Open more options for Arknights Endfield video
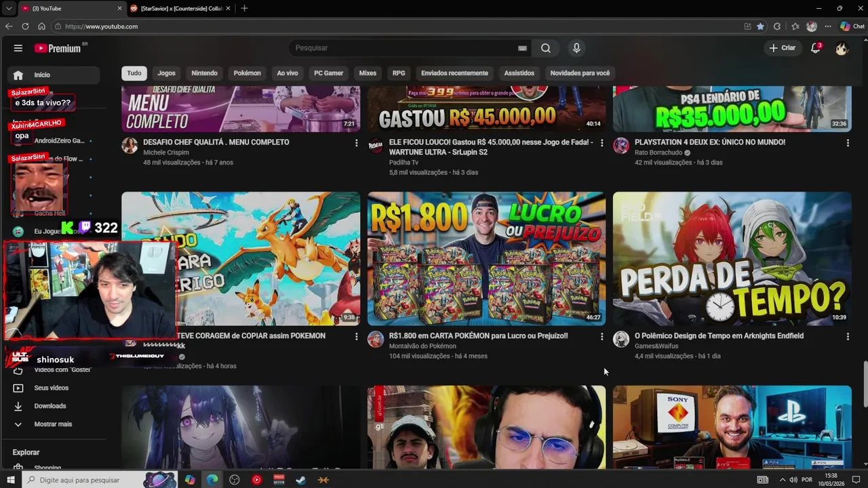Screen dimensions: 868x488 [x=847, y=337]
